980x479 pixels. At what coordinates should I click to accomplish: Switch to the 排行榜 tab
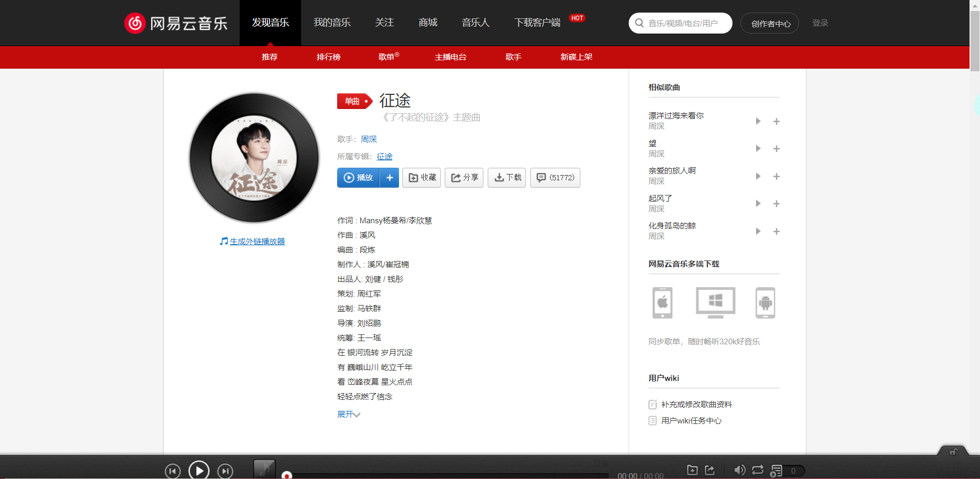[x=328, y=57]
